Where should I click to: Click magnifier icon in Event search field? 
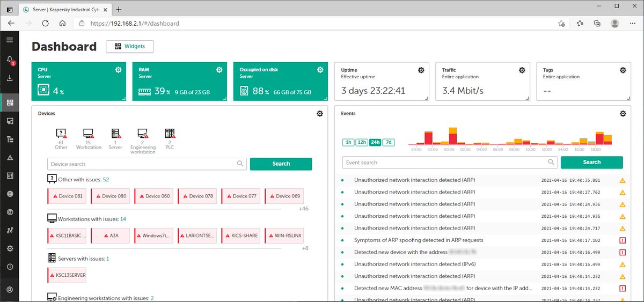pyautogui.click(x=551, y=162)
